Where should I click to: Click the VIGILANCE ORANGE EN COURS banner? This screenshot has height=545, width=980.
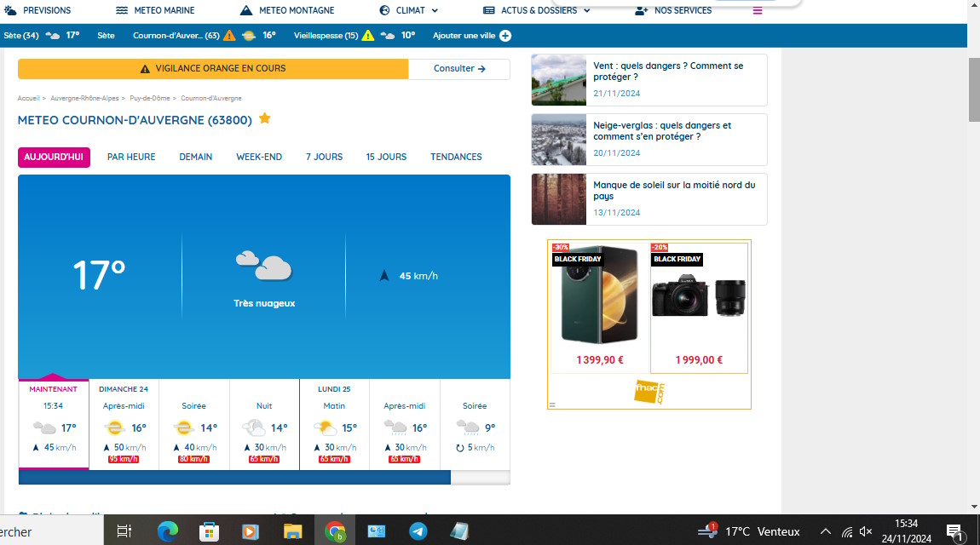pyautogui.click(x=213, y=69)
